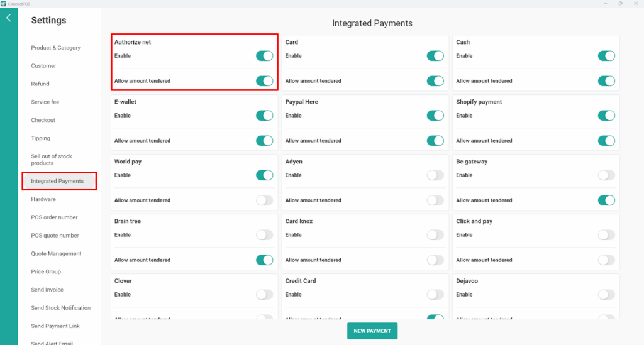Enable the Dejavoo payment toggle
The image size is (644, 345).
tap(606, 295)
